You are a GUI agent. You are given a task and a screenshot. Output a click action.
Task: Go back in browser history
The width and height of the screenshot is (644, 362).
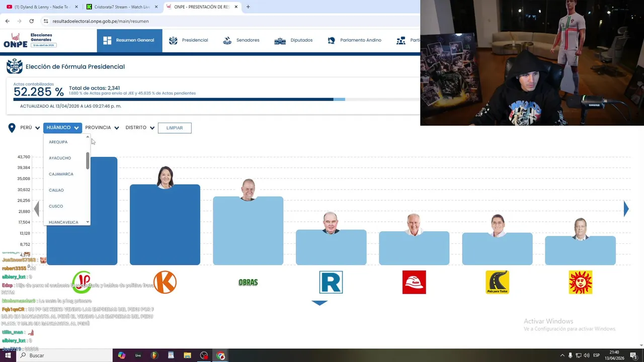point(7,21)
